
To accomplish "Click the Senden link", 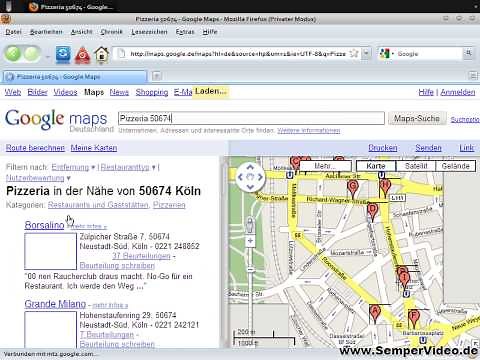I will pos(428,148).
